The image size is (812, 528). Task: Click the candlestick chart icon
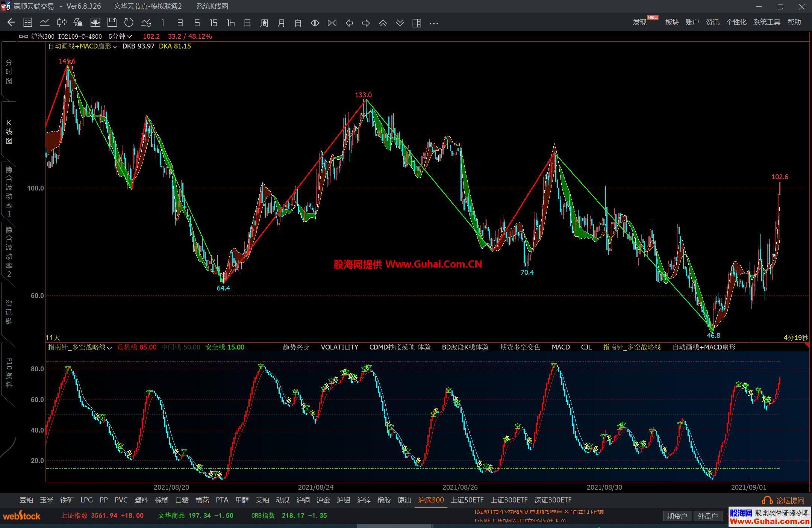[x=62, y=23]
